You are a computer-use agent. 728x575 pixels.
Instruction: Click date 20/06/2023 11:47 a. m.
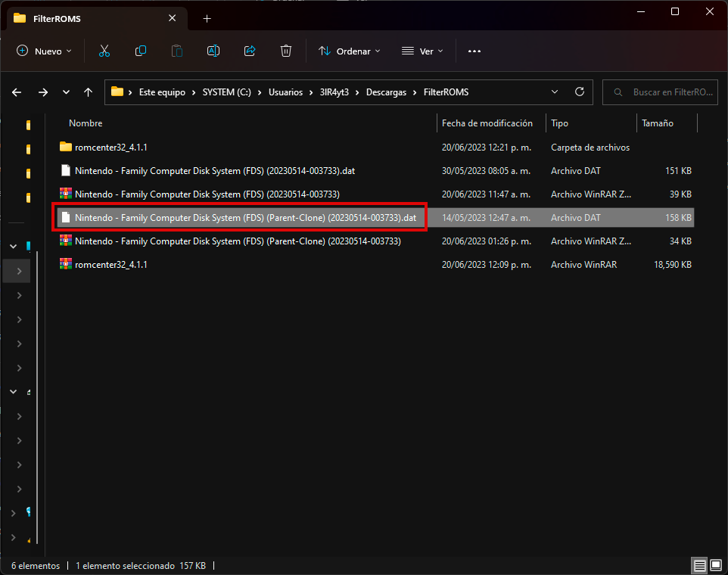coord(486,194)
